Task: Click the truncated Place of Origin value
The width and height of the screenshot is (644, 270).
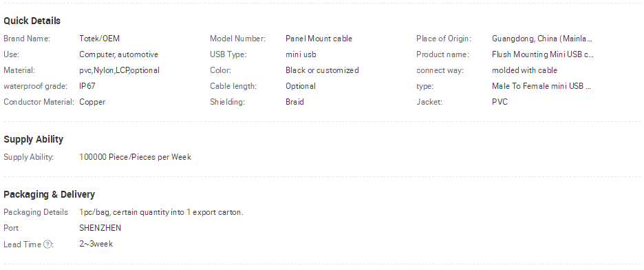Action: pos(542,39)
